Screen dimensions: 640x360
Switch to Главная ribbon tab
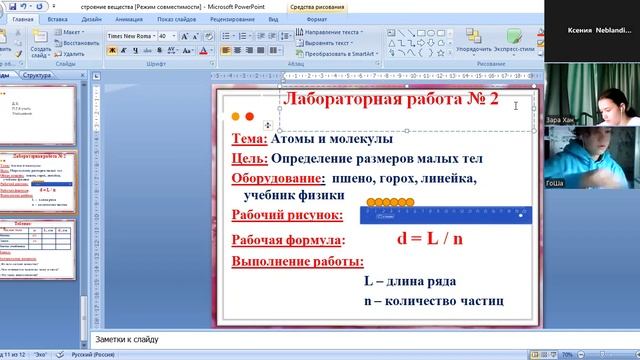pyautogui.click(x=23, y=19)
